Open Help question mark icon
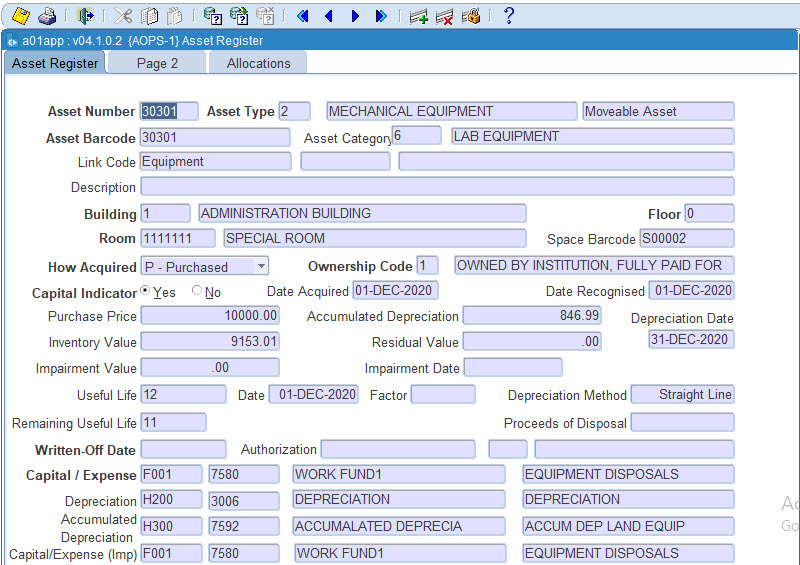The width and height of the screenshot is (800, 565). (x=508, y=16)
